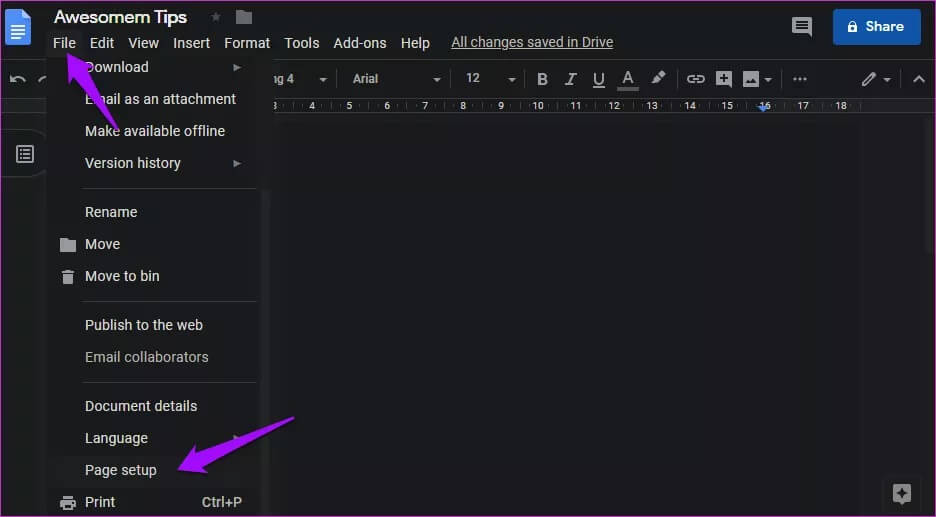Open the more options ellipsis
The image size is (936, 517).
point(800,79)
